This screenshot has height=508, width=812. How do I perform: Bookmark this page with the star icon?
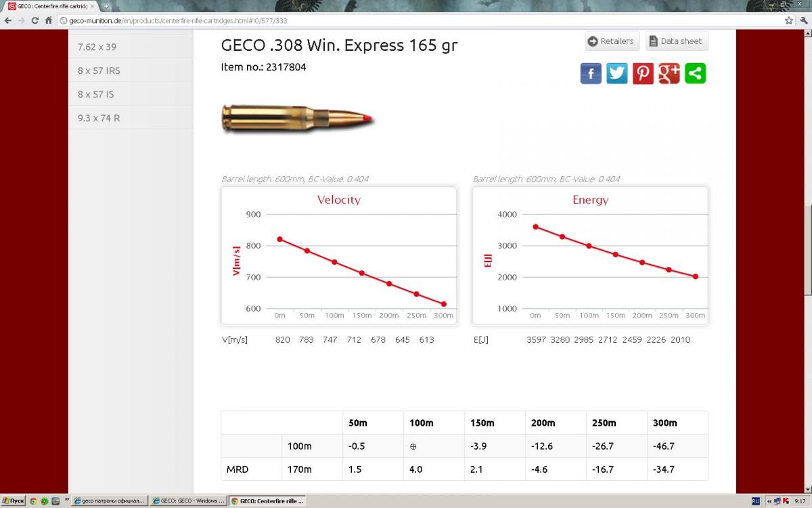click(x=790, y=20)
